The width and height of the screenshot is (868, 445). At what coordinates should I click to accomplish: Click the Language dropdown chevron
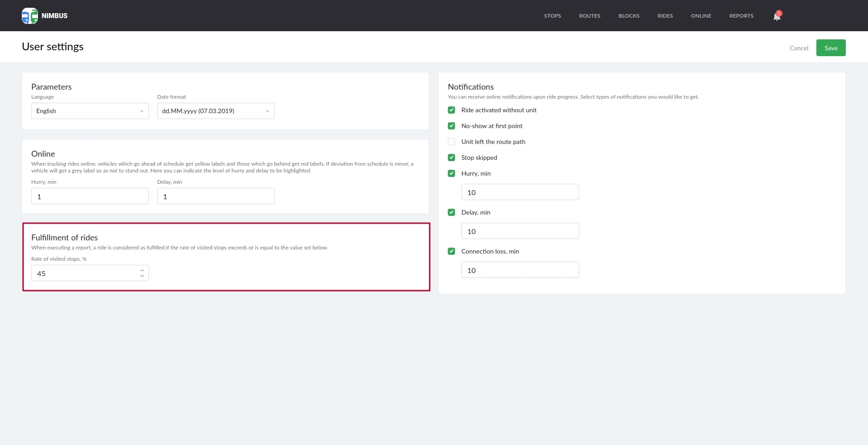point(141,111)
